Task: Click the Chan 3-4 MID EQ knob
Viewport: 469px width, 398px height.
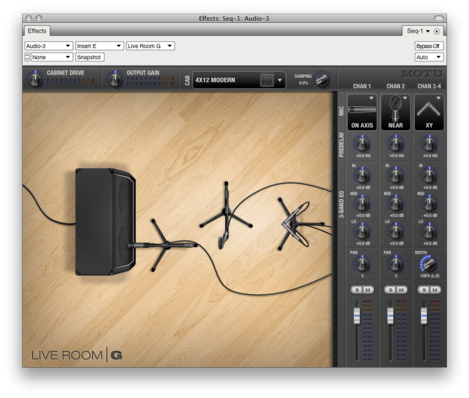Action: (x=429, y=204)
